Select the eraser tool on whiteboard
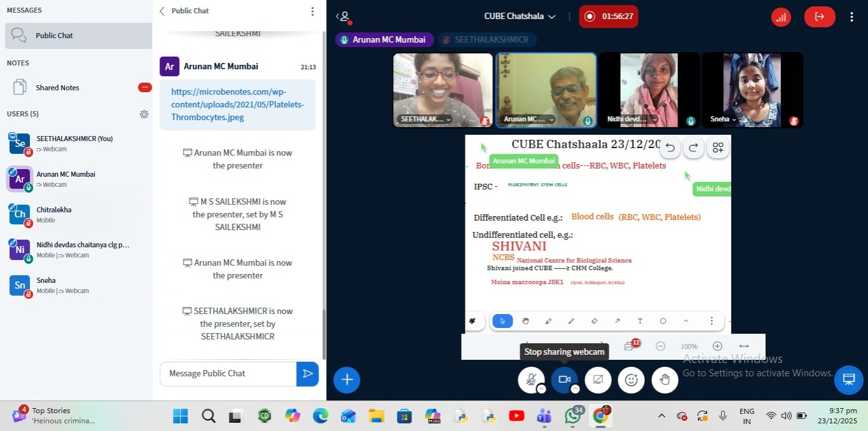This screenshot has height=431, width=868. (x=594, y=321)
